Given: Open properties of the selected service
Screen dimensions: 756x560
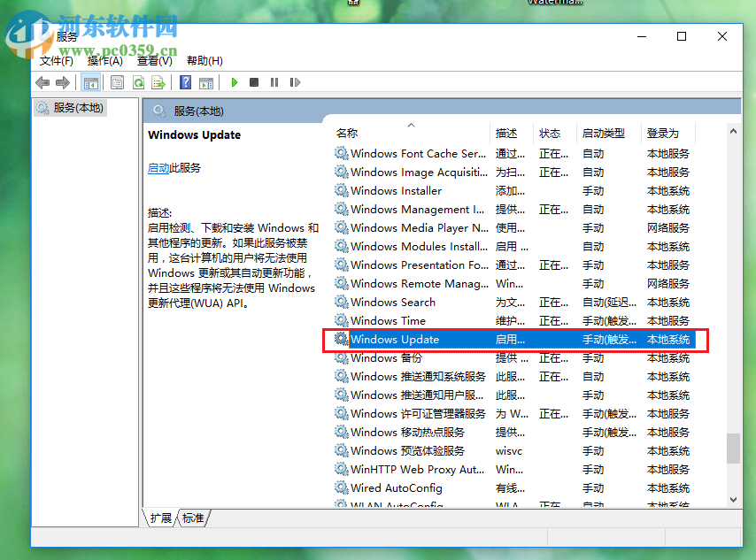Looking at the screenshot, I should pos(116,81).
